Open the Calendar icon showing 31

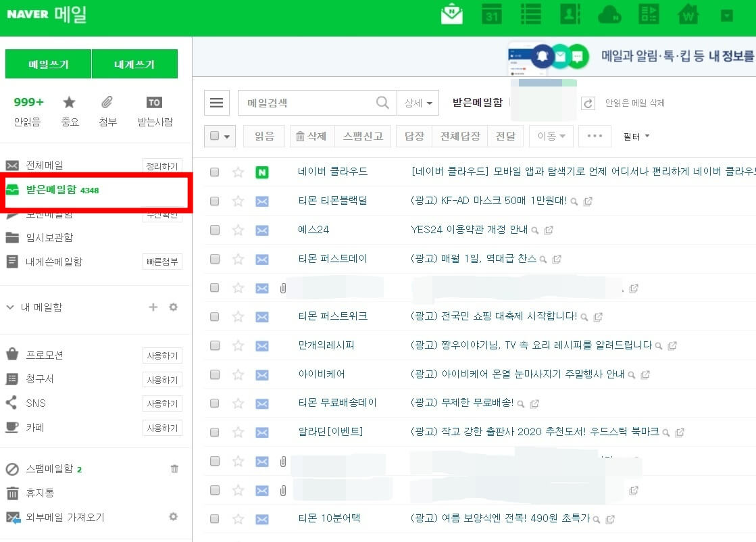(492, 14)
